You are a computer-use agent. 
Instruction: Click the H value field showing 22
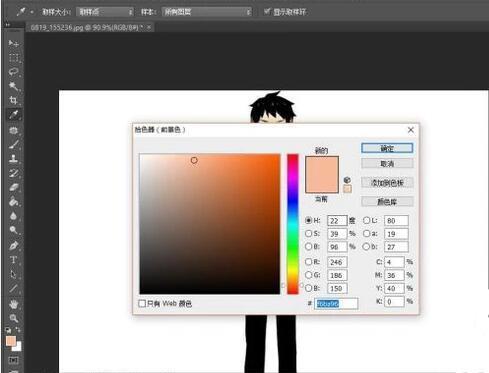pyautogui.click(x=337, y=220)
